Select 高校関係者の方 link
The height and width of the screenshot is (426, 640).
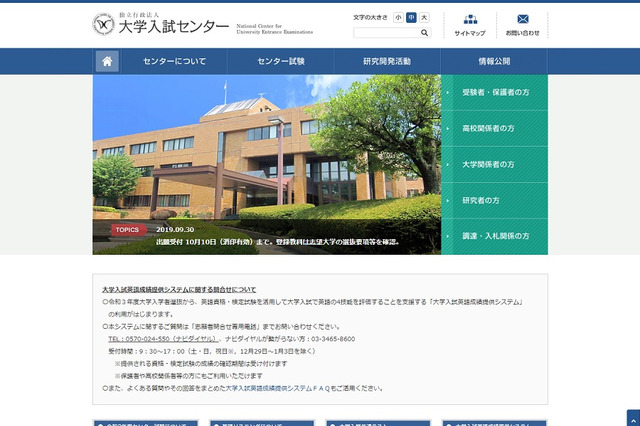point(494,129)
